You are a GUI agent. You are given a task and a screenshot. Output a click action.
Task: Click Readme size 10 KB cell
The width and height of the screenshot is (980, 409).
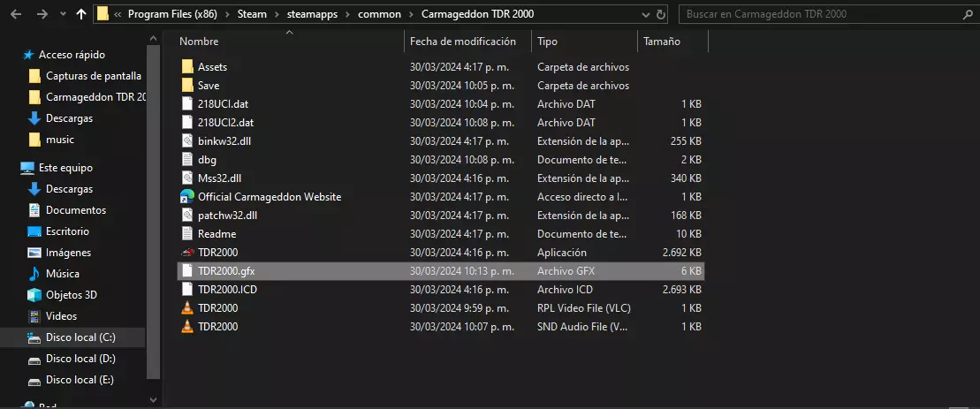point(690,233)
